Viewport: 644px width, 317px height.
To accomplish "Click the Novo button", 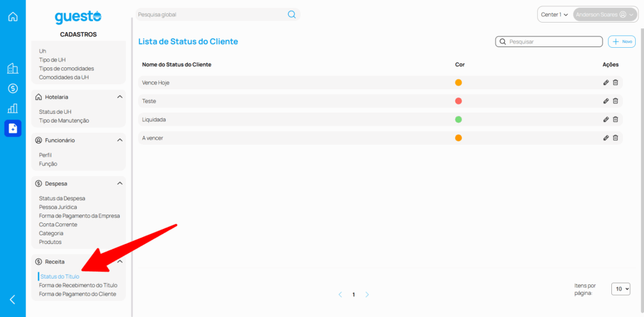I will pos(622,42).
